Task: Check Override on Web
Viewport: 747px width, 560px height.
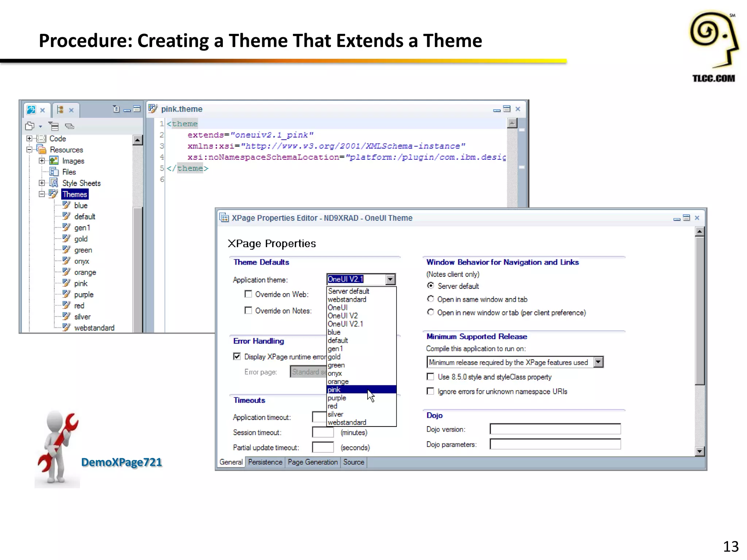Action: [248, 294]
